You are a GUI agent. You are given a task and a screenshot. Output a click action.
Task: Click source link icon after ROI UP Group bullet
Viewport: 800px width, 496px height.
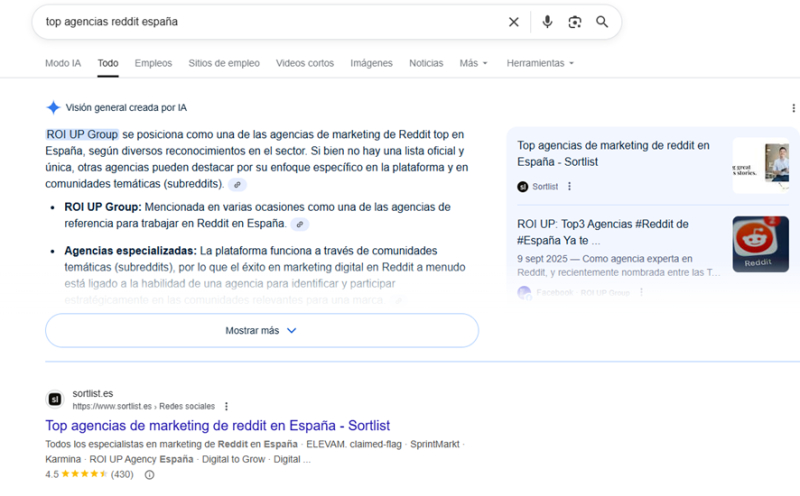click(299, 225)
